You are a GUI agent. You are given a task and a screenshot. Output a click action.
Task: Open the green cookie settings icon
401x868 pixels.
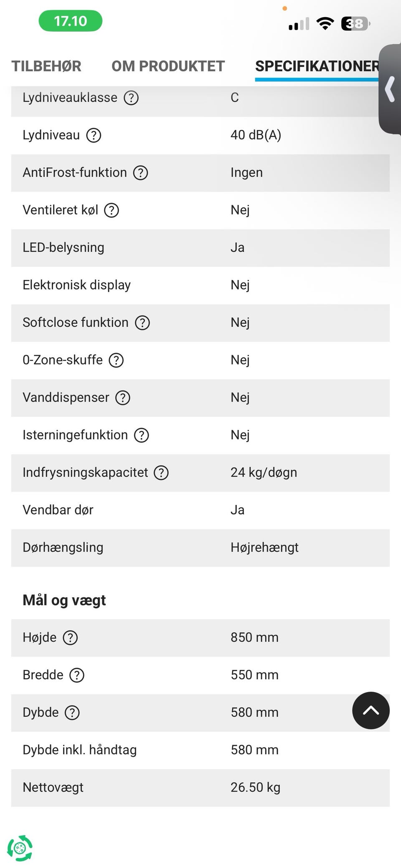pyautogui.click(x=20, y=848)
